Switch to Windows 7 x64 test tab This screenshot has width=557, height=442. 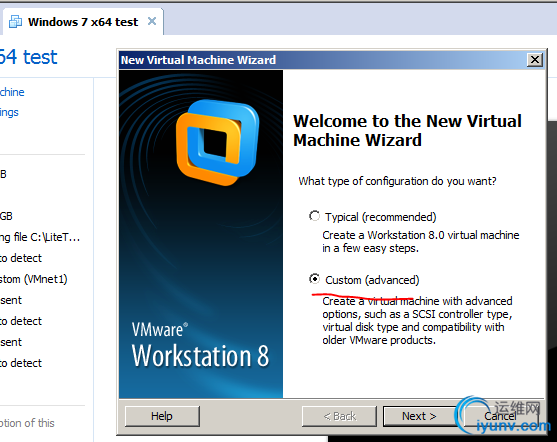(83, 22)
